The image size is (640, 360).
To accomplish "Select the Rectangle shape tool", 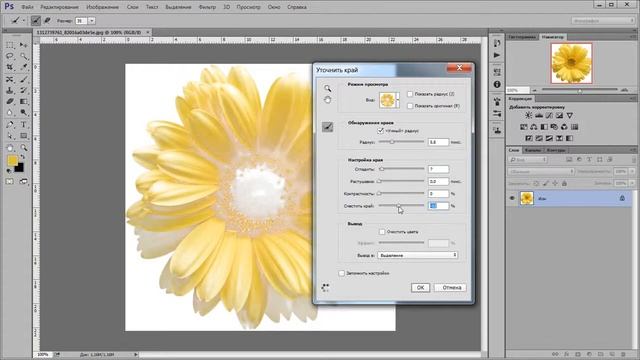I will [x=24, y=136].
